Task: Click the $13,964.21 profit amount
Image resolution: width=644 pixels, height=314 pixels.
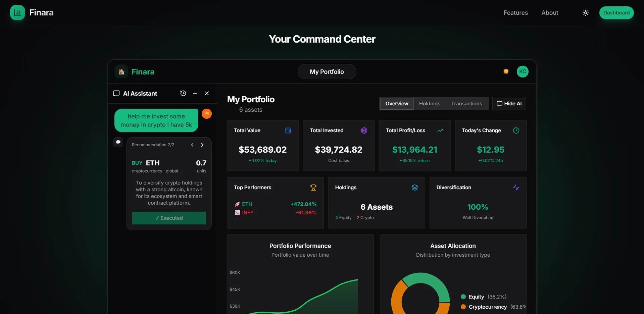Action: coord(415,150)
